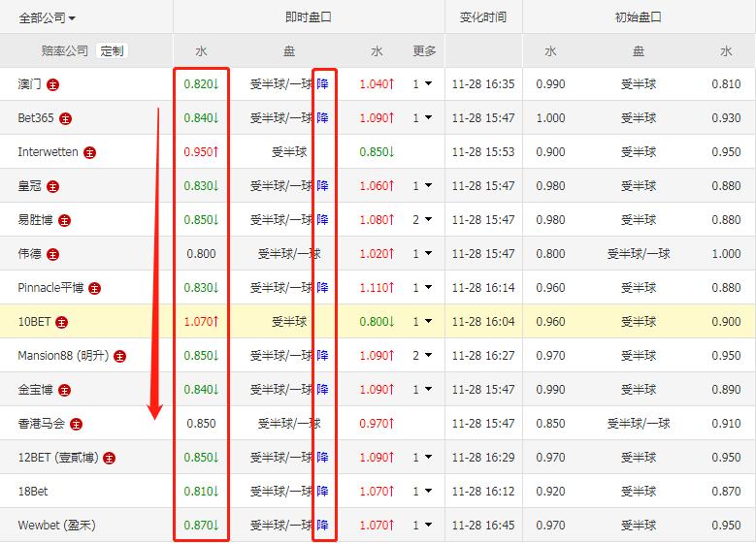This screenshot has width=756, height=543.
Task: Click initial odds 0.810 in the 澳门 row
Action: point(726,84)
